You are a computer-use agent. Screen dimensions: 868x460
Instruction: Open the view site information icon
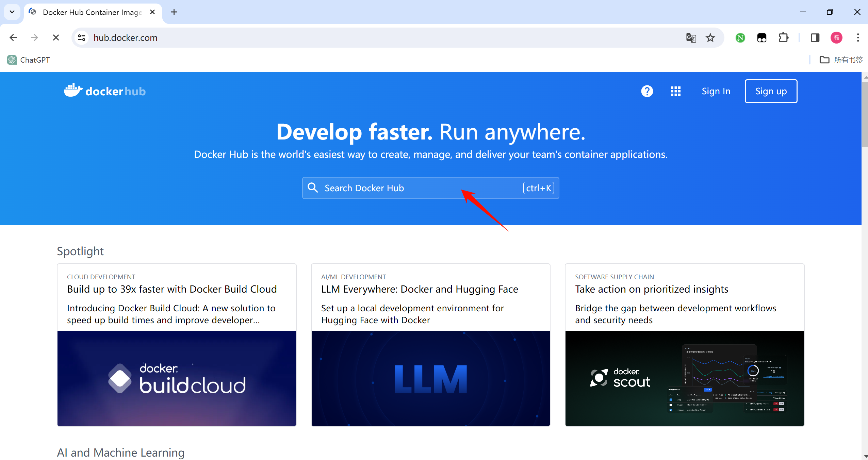pos(82,38)
